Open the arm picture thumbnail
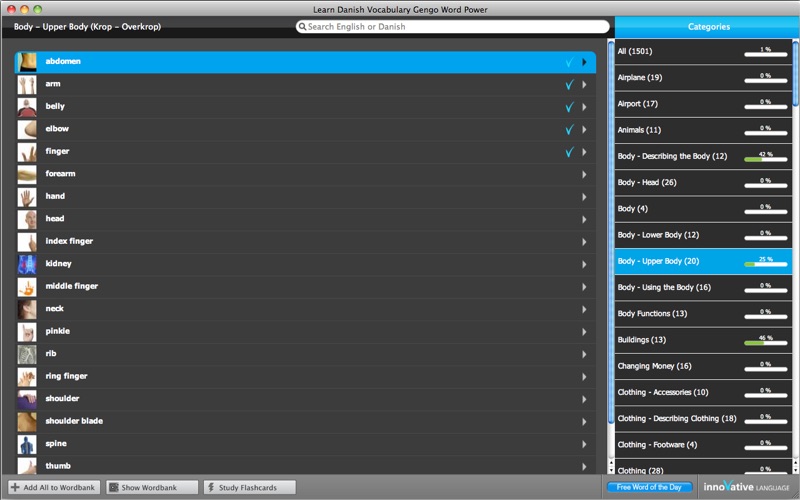 click(x=27, y=85)
